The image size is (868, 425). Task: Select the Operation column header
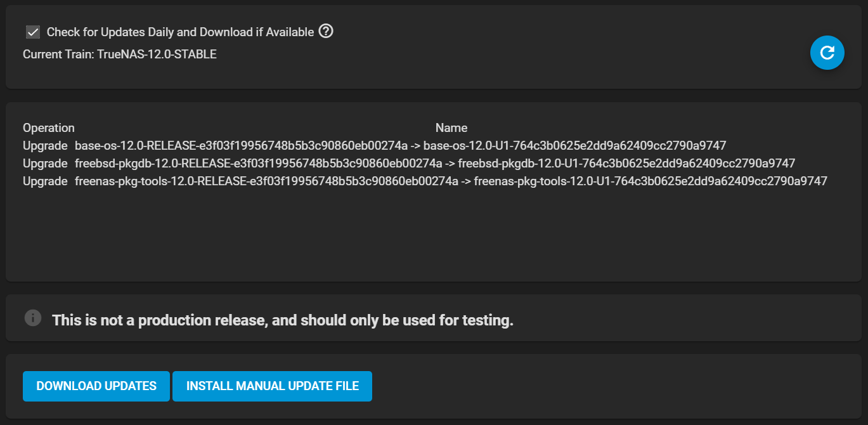pos(49,128)
